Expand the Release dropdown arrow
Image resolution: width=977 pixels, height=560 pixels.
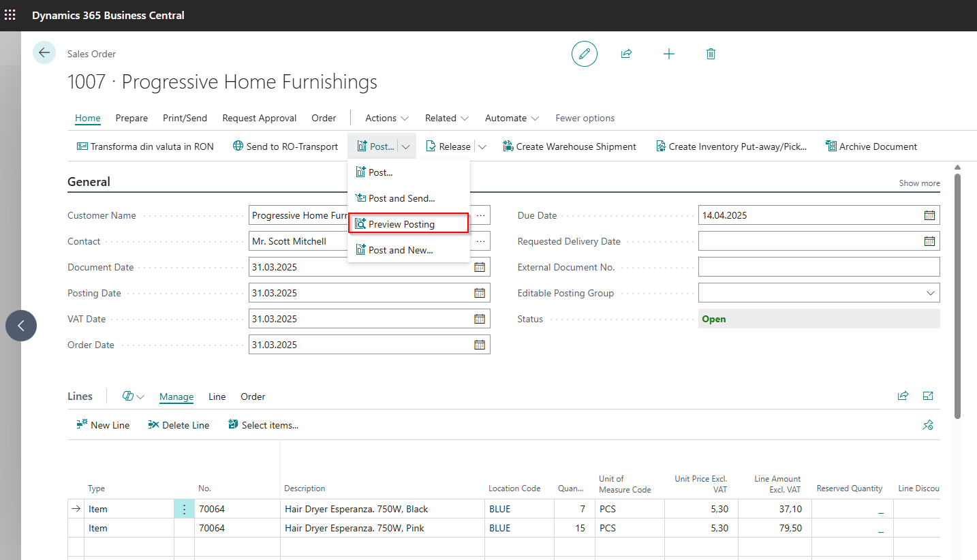click(x=482, y=146)
